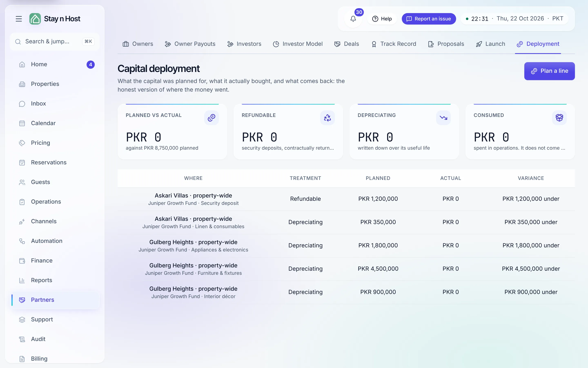Focus the Search & jump field
The width and height of the screenshot is (588, 368).
pyautogui.click(x=55, y=42)
